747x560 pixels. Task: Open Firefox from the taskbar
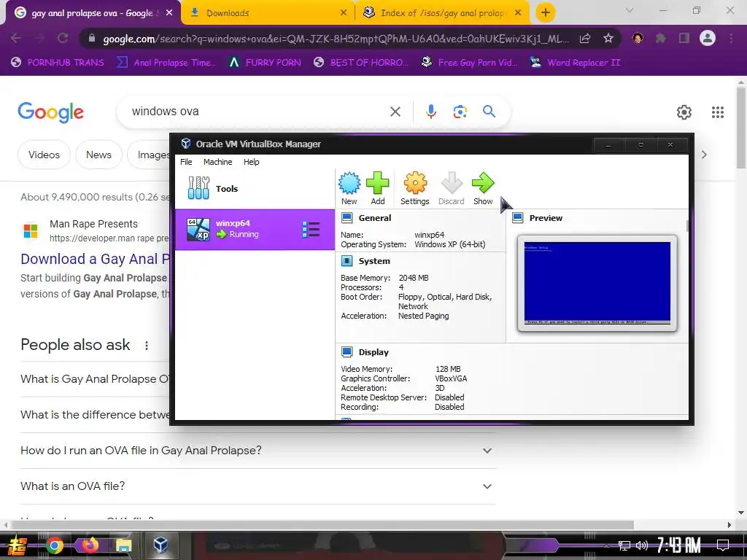point(90,545)
